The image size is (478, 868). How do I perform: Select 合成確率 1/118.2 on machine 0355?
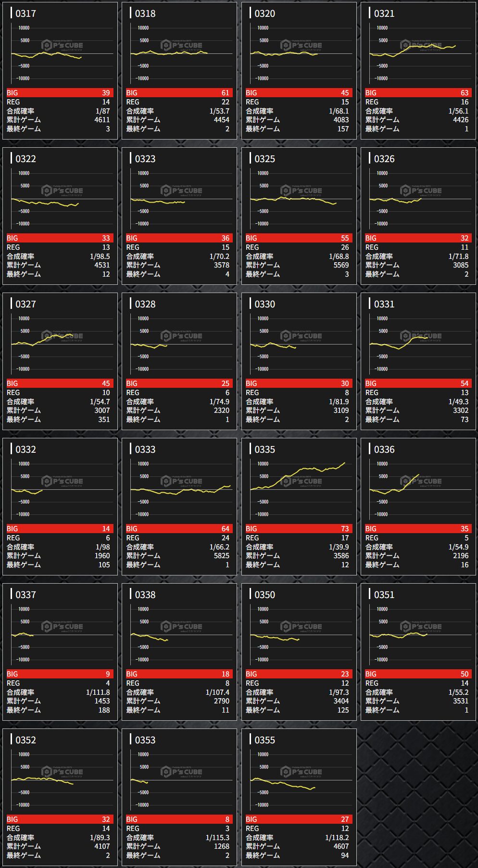[337, 838]
